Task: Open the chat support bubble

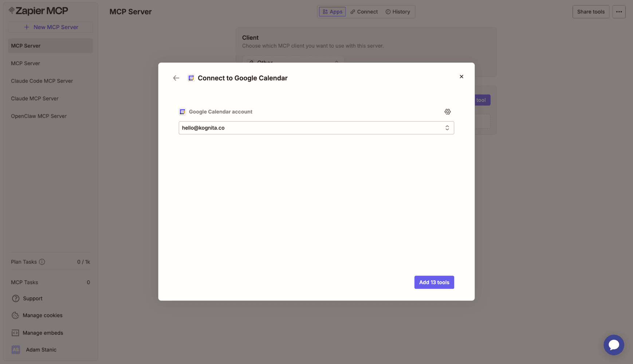Action: [x=614, y=345]
